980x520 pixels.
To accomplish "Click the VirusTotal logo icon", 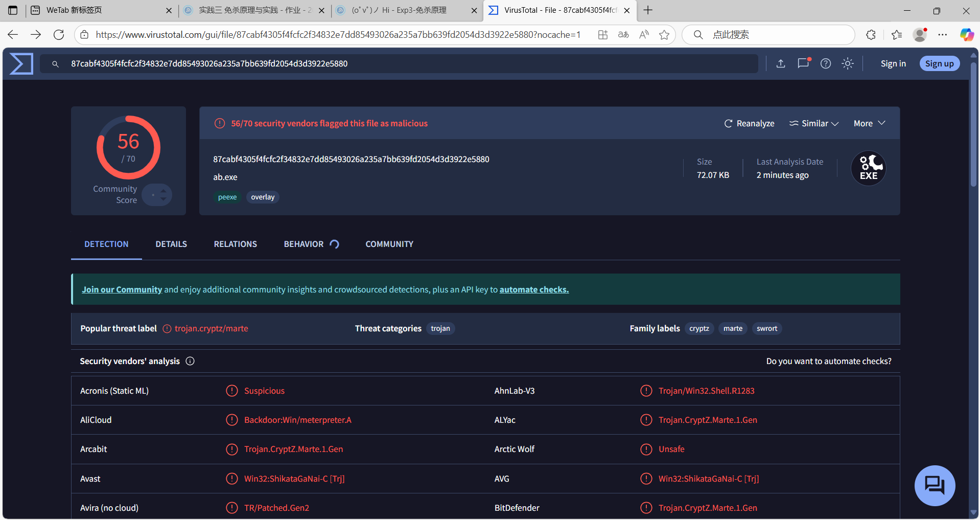I will [x=21, y=63].
